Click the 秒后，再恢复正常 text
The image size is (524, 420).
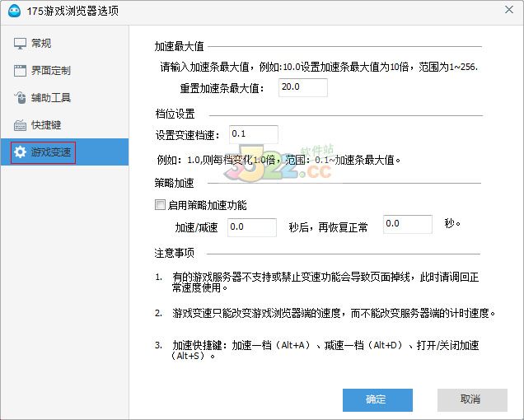[328, 228]
